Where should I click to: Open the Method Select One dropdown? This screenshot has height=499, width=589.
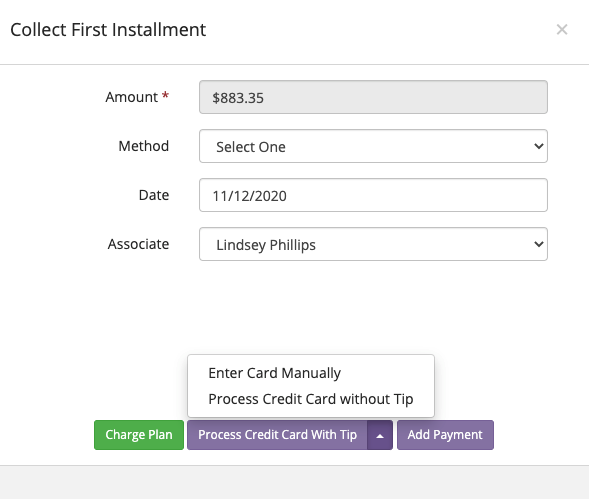(x=373, y=146)
